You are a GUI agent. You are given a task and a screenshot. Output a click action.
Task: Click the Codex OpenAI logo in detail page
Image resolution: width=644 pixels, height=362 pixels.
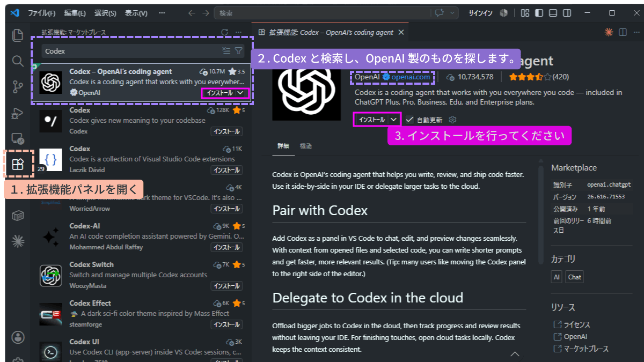click(x=306, y=86)
